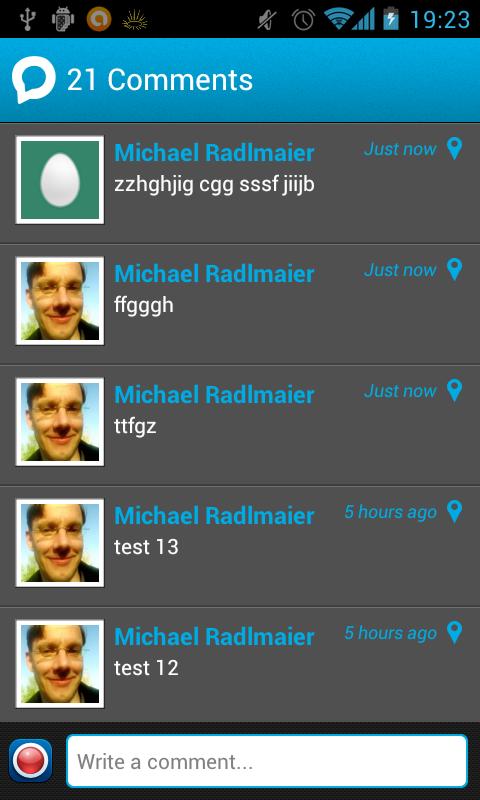Tap location pin on 'ffgggh' comment
Viewport: 480px width, 800px height.
tap(454, 269)
